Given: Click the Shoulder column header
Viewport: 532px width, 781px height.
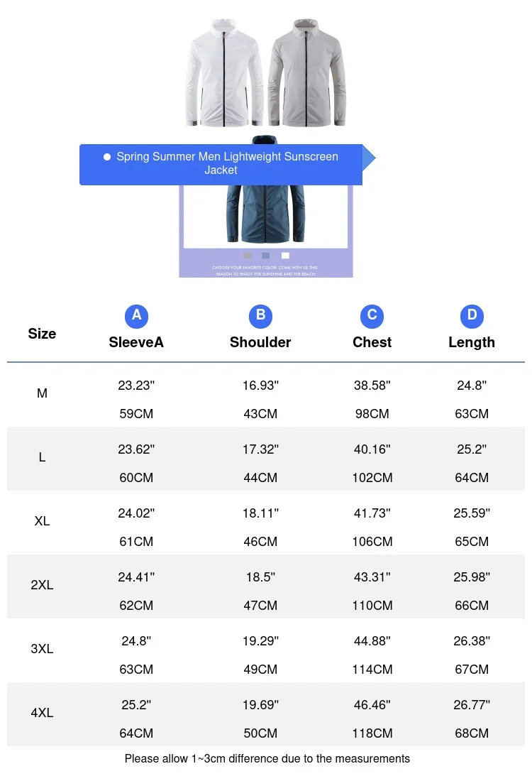Looking at the screenshot, I should coord(260,342).
